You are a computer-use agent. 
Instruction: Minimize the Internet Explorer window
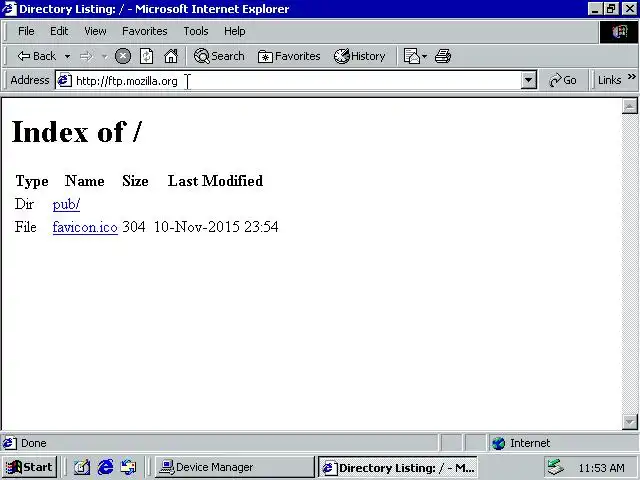(595, 9)
